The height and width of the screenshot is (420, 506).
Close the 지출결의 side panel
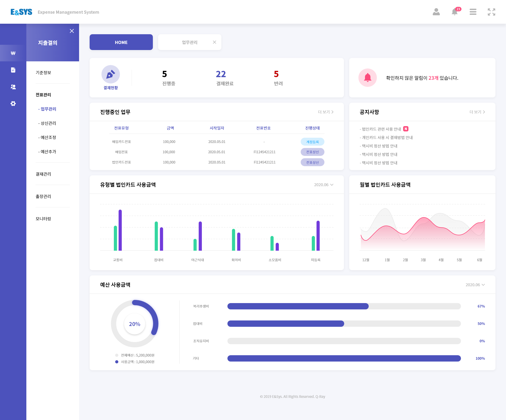pos(72,31)
